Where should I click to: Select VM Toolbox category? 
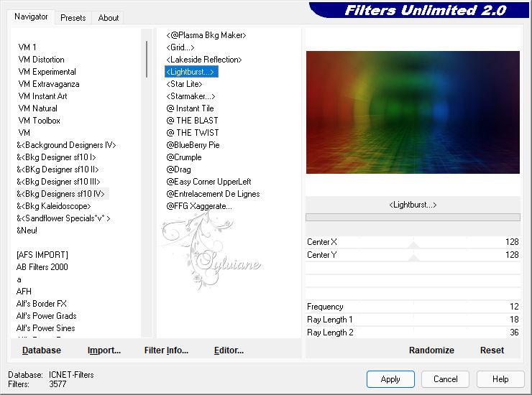39,121
